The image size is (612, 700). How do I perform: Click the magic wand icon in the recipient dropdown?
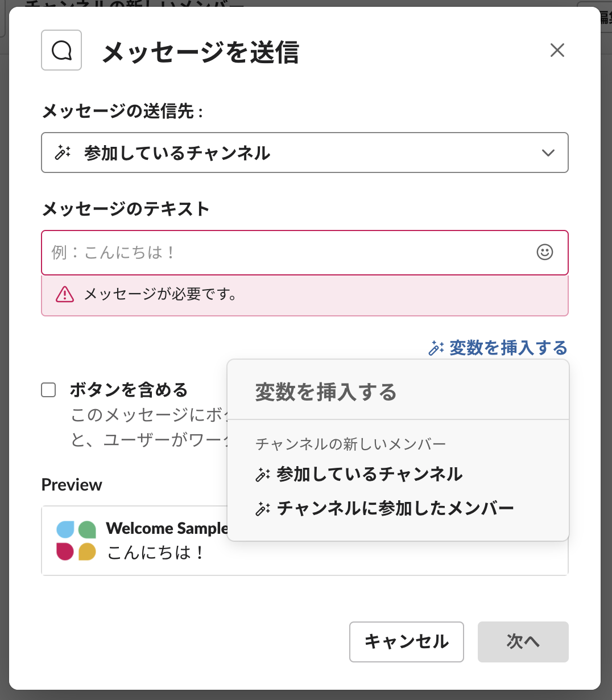[63, 153]
